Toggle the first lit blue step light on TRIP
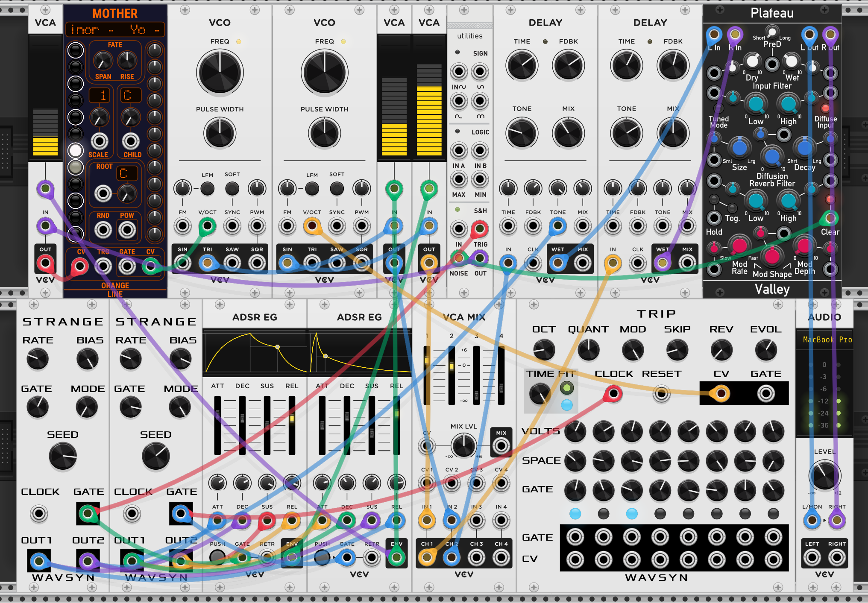Image resolution: width=868 pixels, height=603 pixels. coord(575,514)
